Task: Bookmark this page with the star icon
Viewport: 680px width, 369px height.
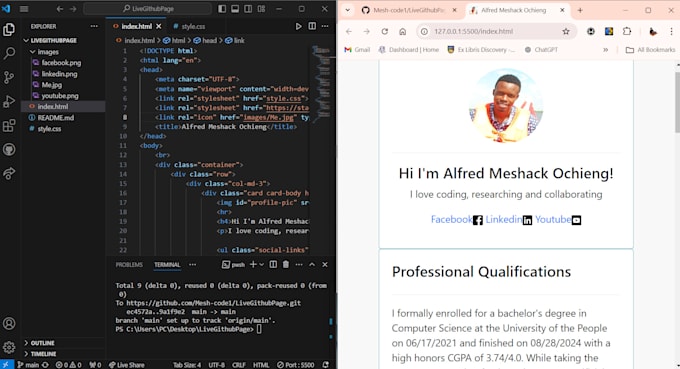Action: pyautogui.click(x=566, y=31)
